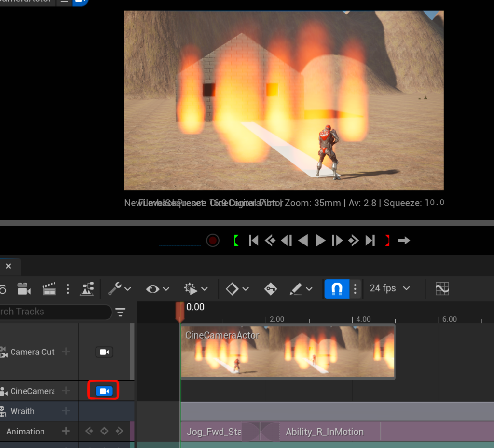
Task: Click the Animation track add keyframe diamond
Action: point(104,431)
